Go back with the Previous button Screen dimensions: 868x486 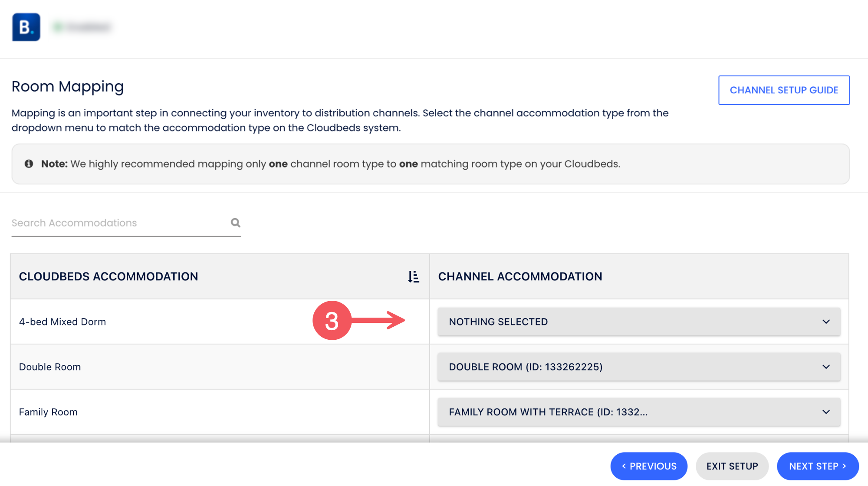click(x=648, y=466)
